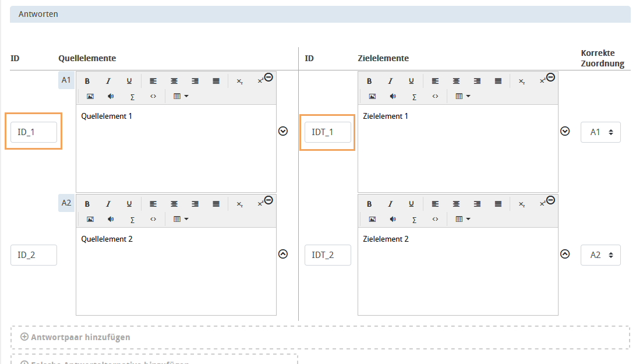Center align text in Zielelement 2
Screen dimensions: 636x364
click(456, 204)
